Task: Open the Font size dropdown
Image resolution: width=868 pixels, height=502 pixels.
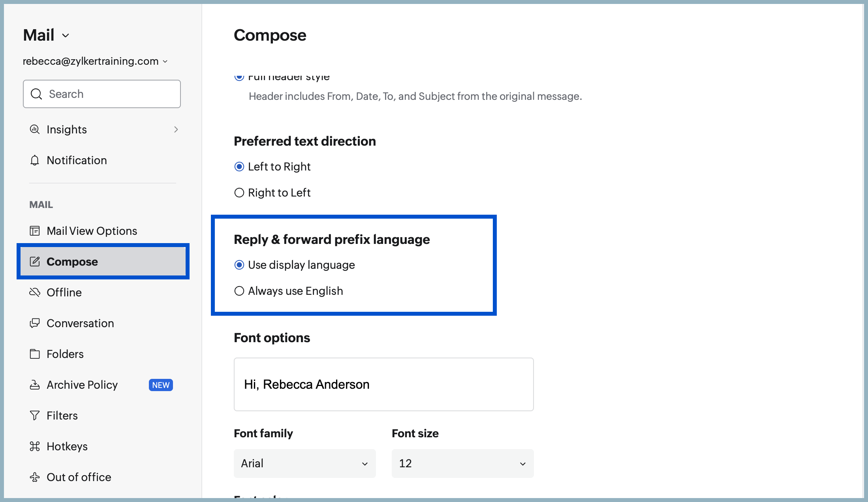Action: [x=463, y=463]
